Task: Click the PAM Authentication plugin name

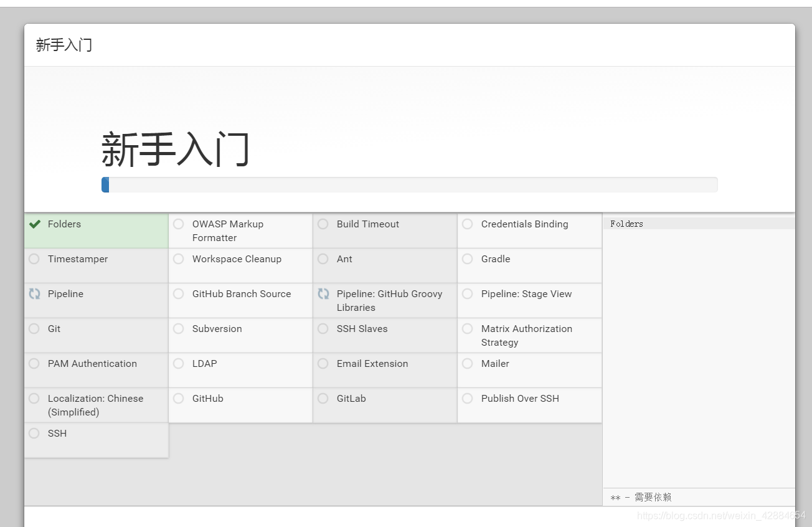Action: tap(92, 364)
